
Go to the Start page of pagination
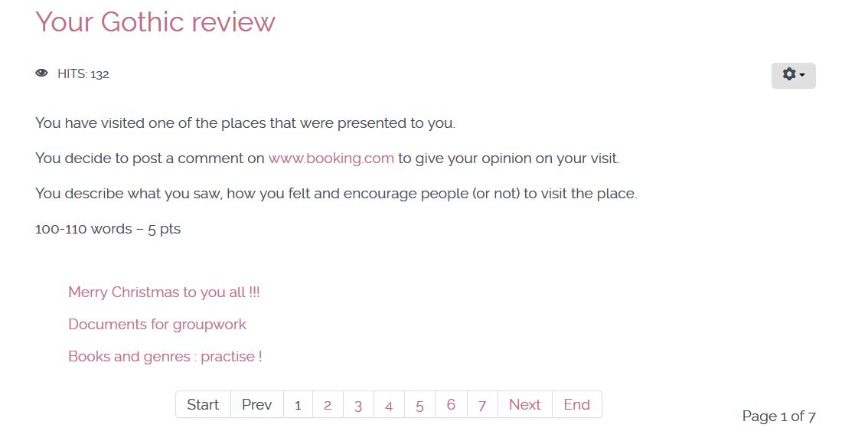pyautogui.click(x=203, y=404)
